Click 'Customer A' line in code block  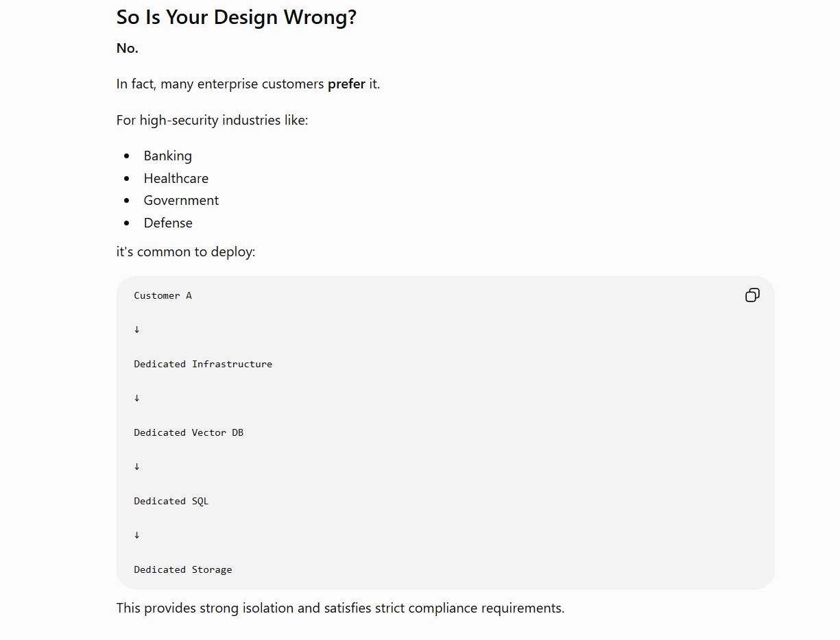[163, 295]
